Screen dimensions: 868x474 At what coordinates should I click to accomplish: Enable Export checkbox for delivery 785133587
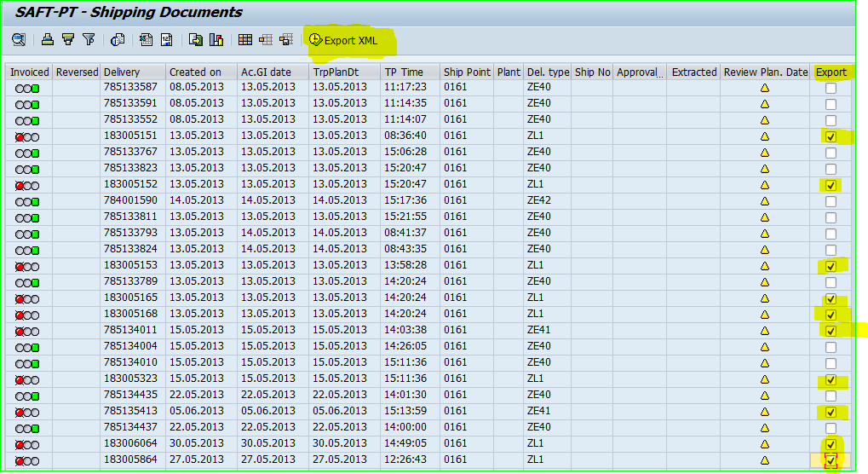831,88
